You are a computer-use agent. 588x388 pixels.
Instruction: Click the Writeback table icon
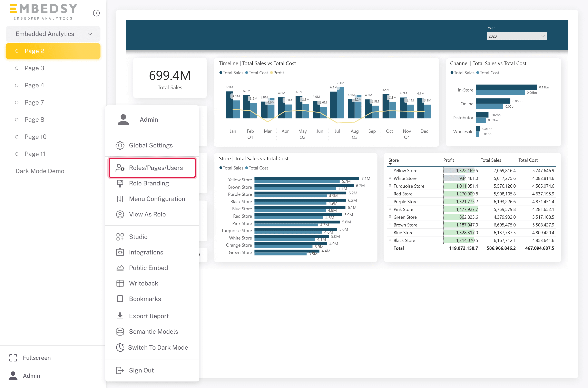pyautogui.click(x=120, y=283)
